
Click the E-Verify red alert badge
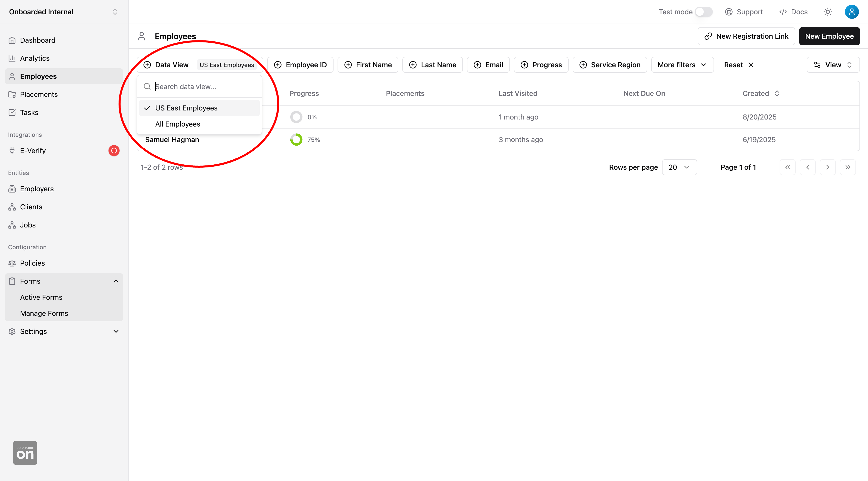114,151
